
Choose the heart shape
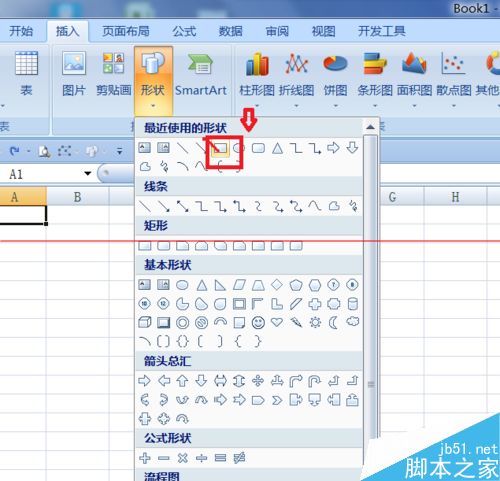tap(277, 322)
